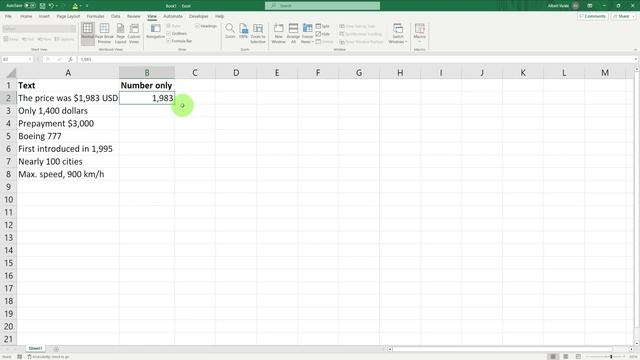Customize Quick Access Toolbar dropdown
The height and width of the screenshot is (360, 640).
(87, 6)
